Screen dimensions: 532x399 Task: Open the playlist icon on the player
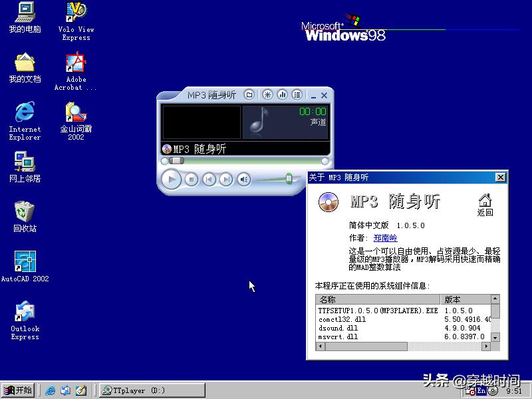coord(297,94)
